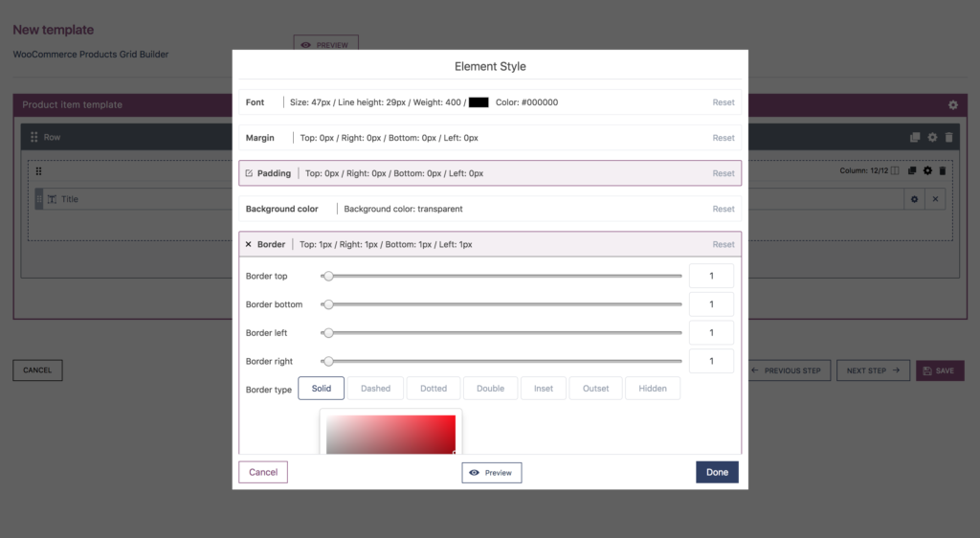Click the column drag handle dots
980x538 pixels.
(38, 170)
